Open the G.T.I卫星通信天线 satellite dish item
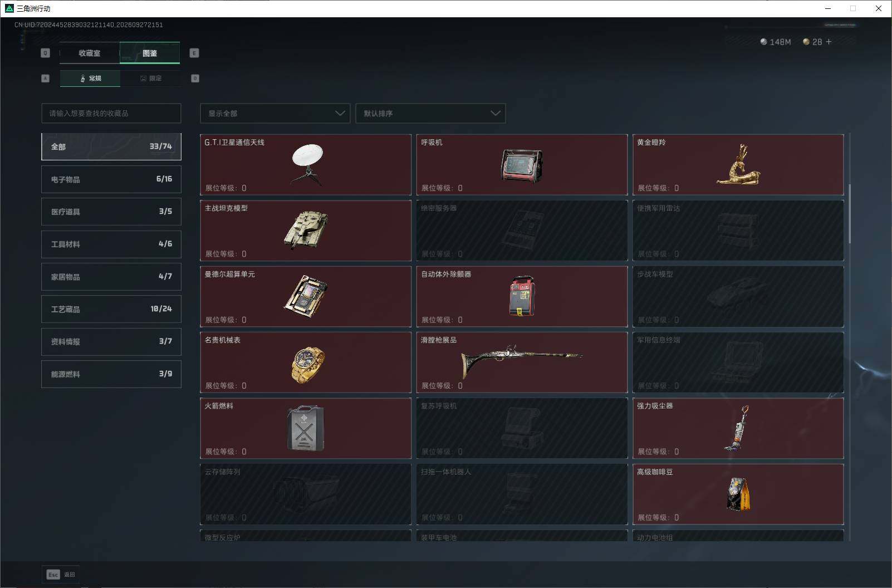Image resolution: width=892 pixels, height=588 pixels. pos(306,165)
